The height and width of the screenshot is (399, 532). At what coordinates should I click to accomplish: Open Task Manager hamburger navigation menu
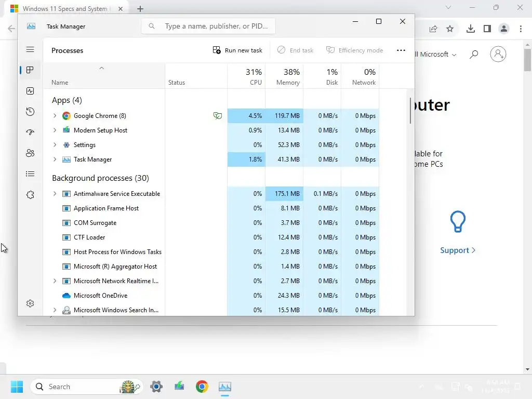coord(30,49)
